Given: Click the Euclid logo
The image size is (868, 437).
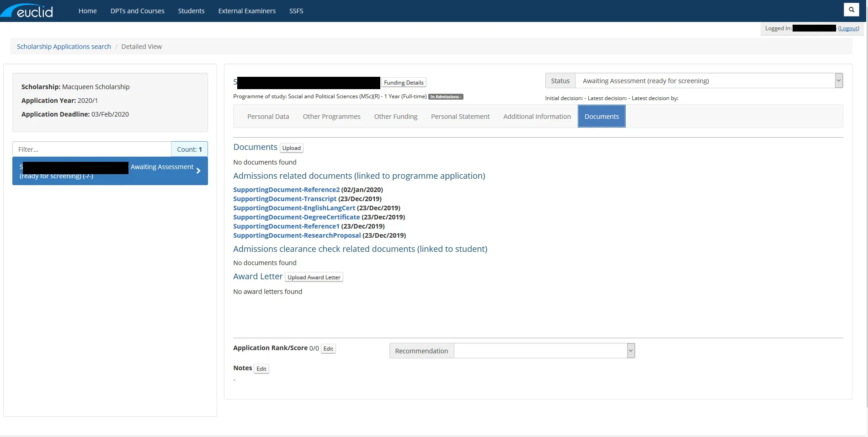Looking at the screenshot, I should tap(27, 11).
